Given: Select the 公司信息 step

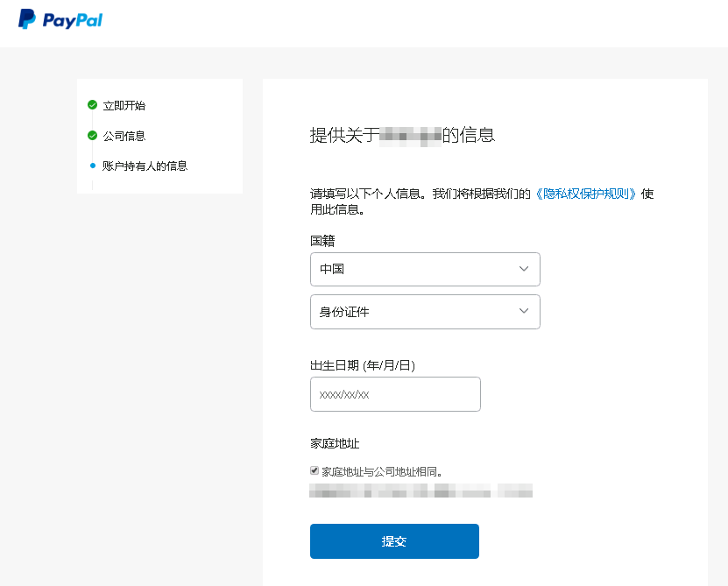Looking at the screenshot, I should click(124, 135).
